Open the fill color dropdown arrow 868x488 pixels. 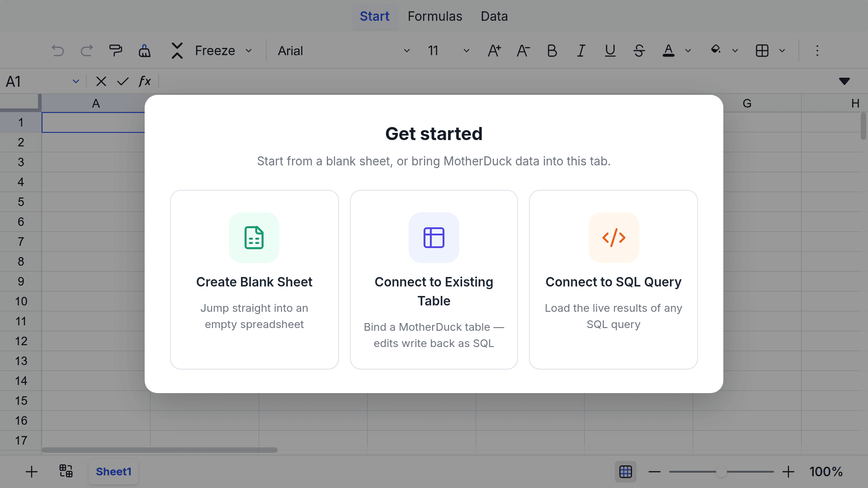[735, 51]
